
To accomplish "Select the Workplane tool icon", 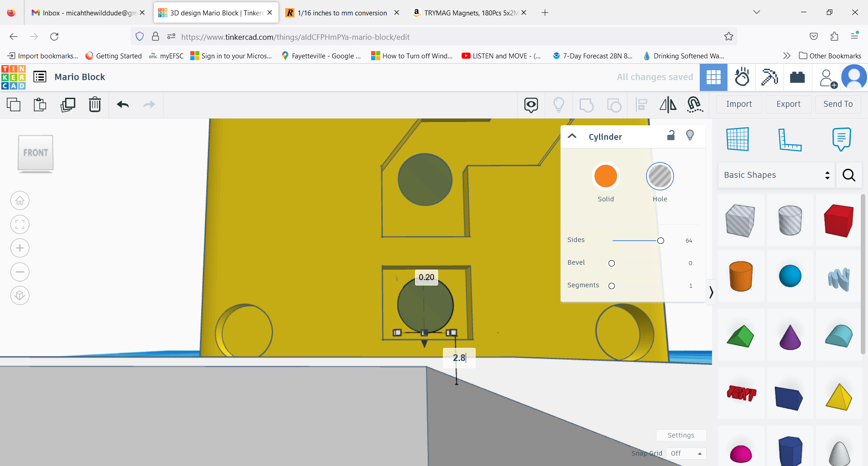I will pyautogui.click(x=738, y=140).
